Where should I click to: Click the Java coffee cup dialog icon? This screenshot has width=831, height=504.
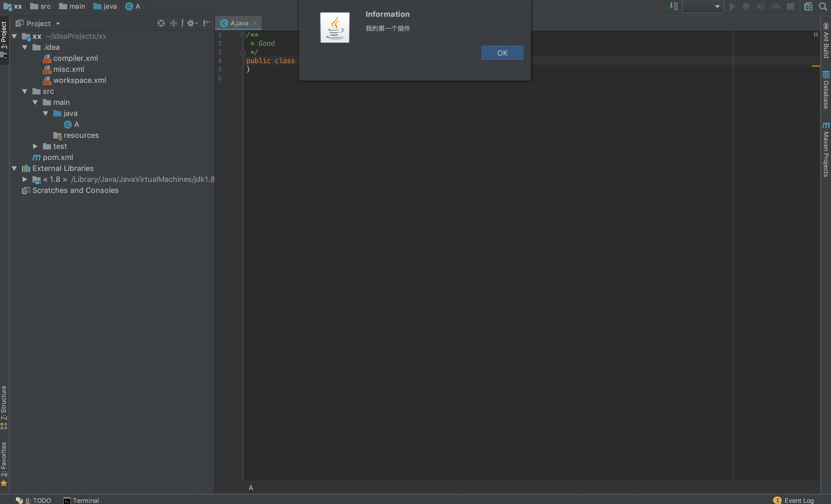(335, 28)
